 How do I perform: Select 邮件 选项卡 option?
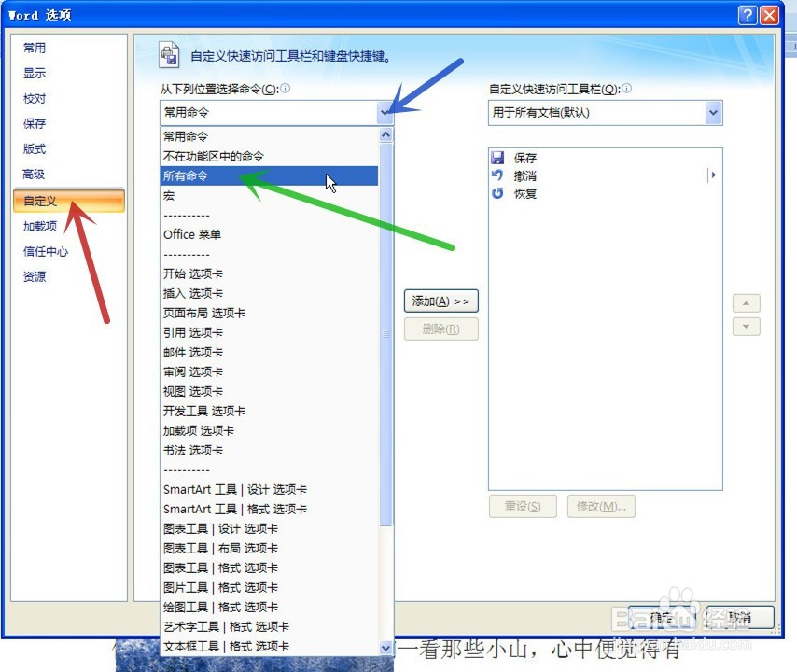[269, 352]
